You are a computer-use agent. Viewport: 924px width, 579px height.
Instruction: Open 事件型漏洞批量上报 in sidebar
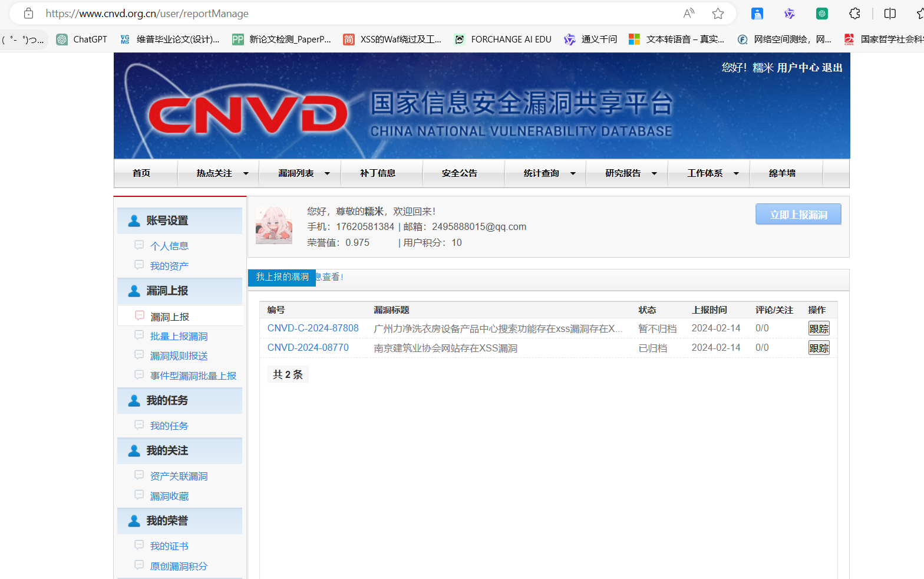(193, 376)
